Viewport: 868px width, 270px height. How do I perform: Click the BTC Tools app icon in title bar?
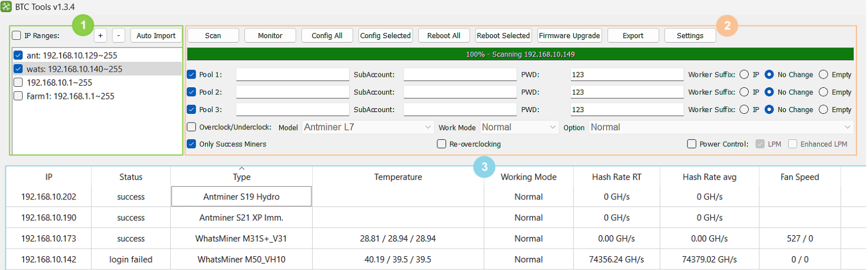pyautogui.click(x=6, y=6)
